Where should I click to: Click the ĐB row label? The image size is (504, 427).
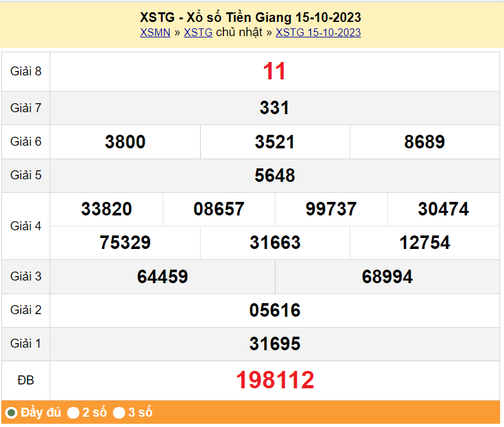tap(26, 381)
